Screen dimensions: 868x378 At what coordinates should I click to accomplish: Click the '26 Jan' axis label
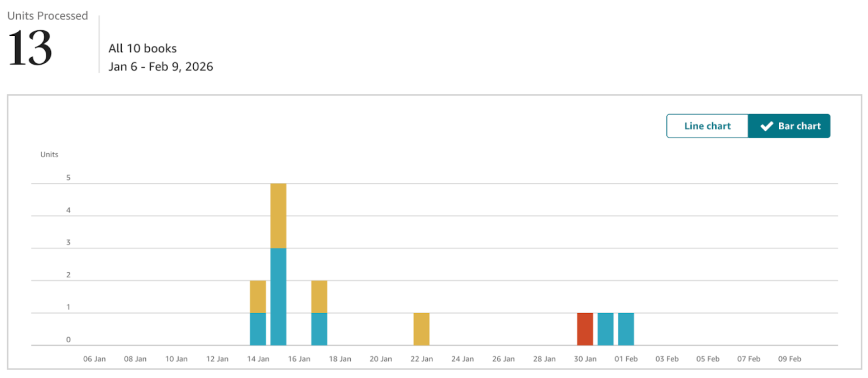tap(503, 359)
